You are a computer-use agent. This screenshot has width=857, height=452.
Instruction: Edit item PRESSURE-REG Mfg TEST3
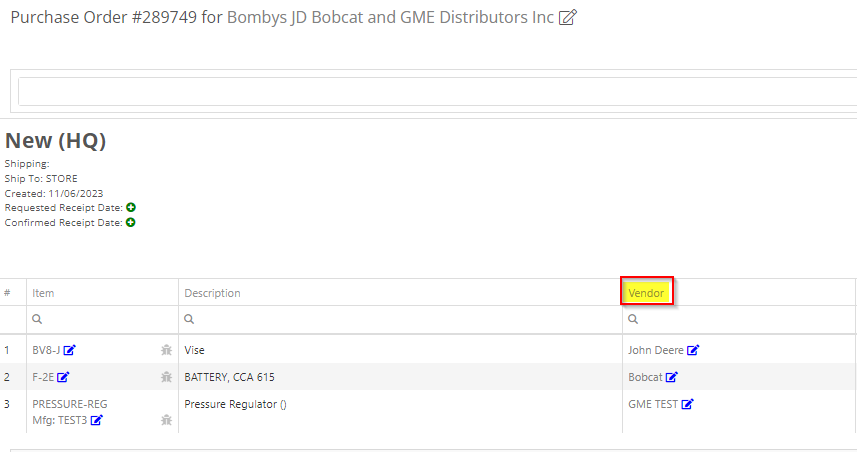(97, 420)
